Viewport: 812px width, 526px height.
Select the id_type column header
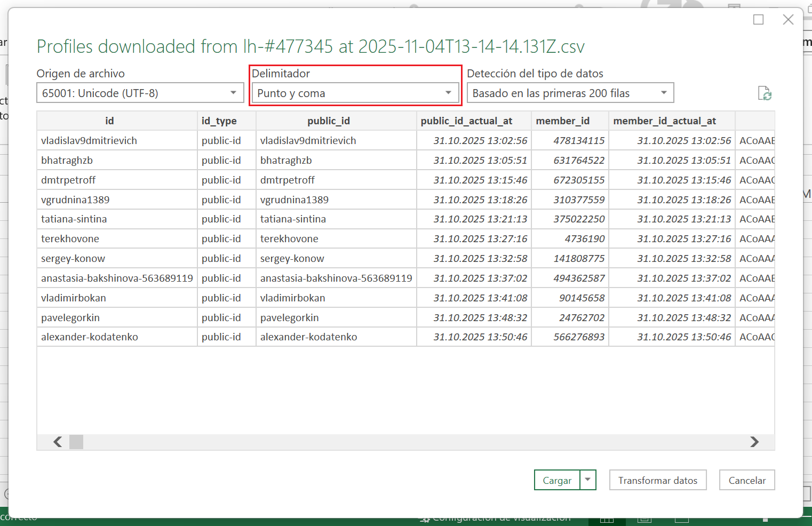click(x=219, y=121)
